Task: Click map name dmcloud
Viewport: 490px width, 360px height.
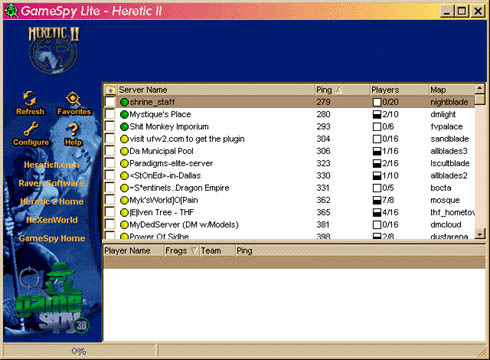Action: pyautogui.click(x=446, y=225)
